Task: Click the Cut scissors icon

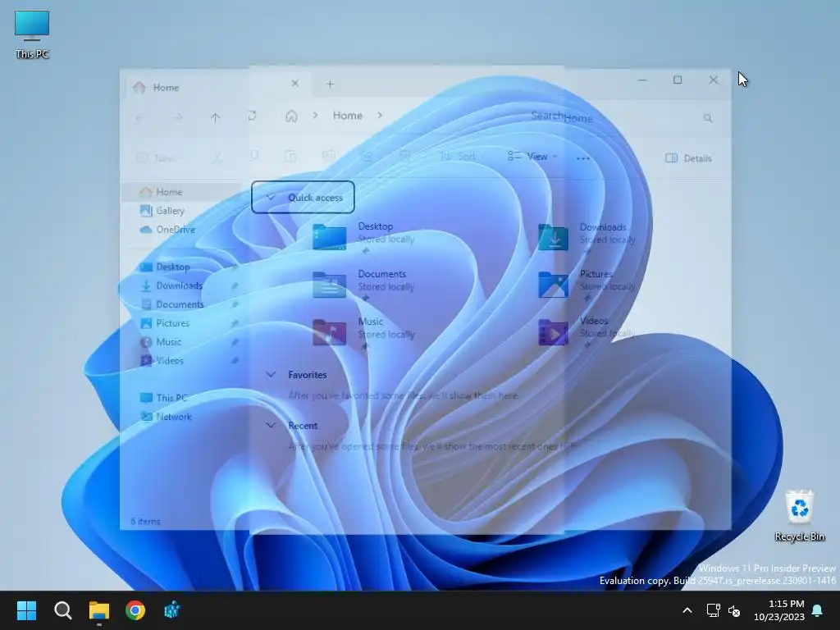Action: [217, 157]
